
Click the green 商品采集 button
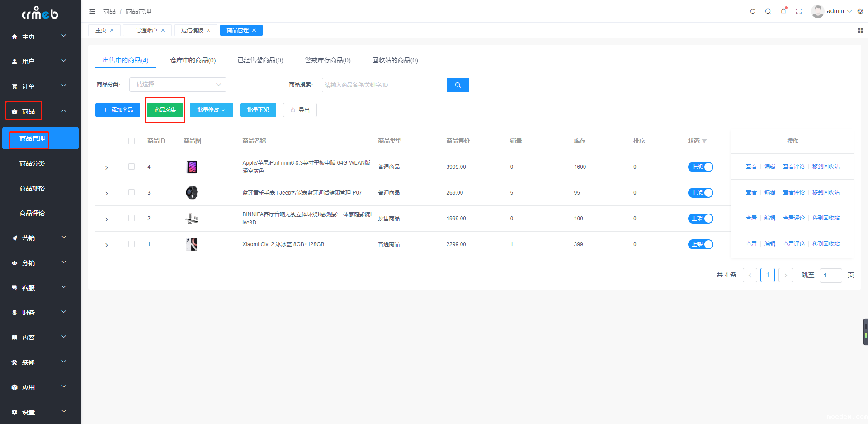click(165, 110)
